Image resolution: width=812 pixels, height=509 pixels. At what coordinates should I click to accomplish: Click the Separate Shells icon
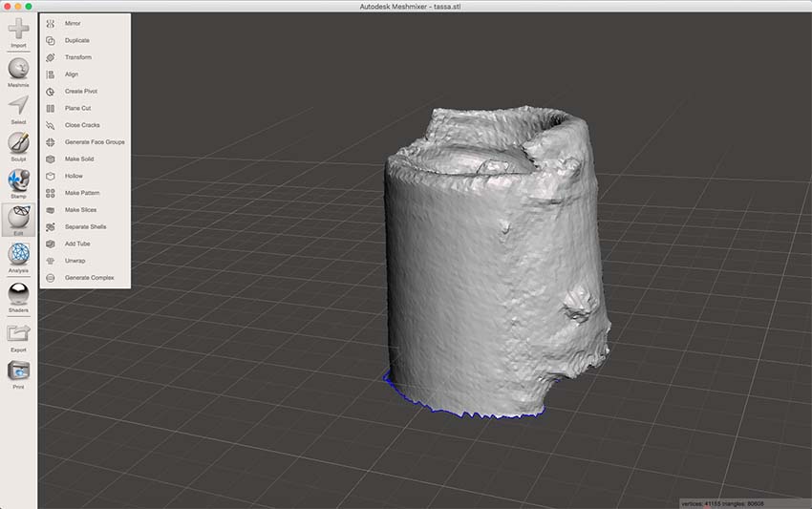point(51,226)
